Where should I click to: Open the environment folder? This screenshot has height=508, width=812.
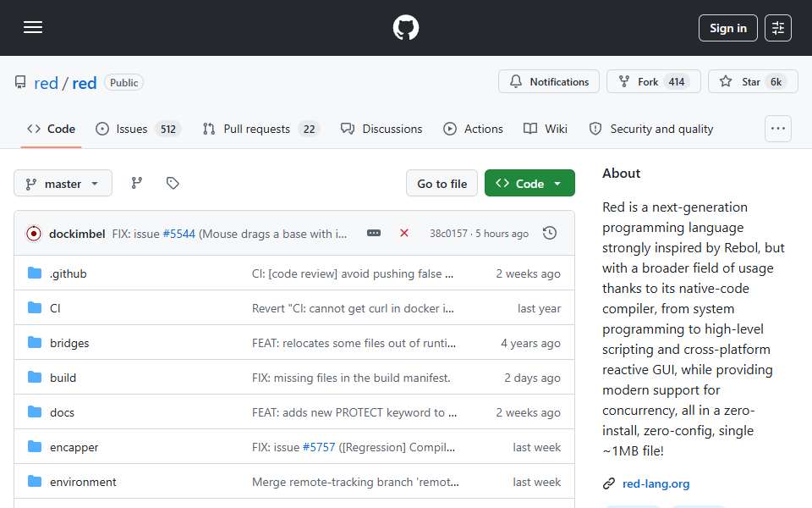coord(83,482)
